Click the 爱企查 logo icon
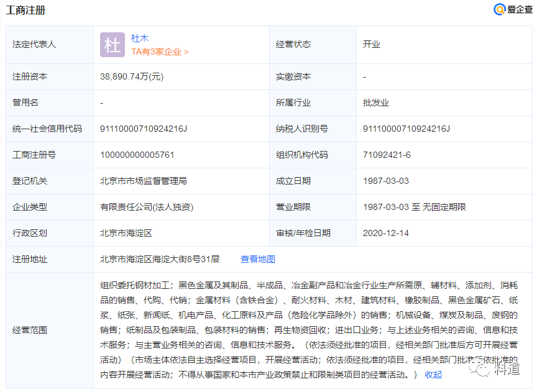Screen dimensions: 537x392 click(500, 9)
